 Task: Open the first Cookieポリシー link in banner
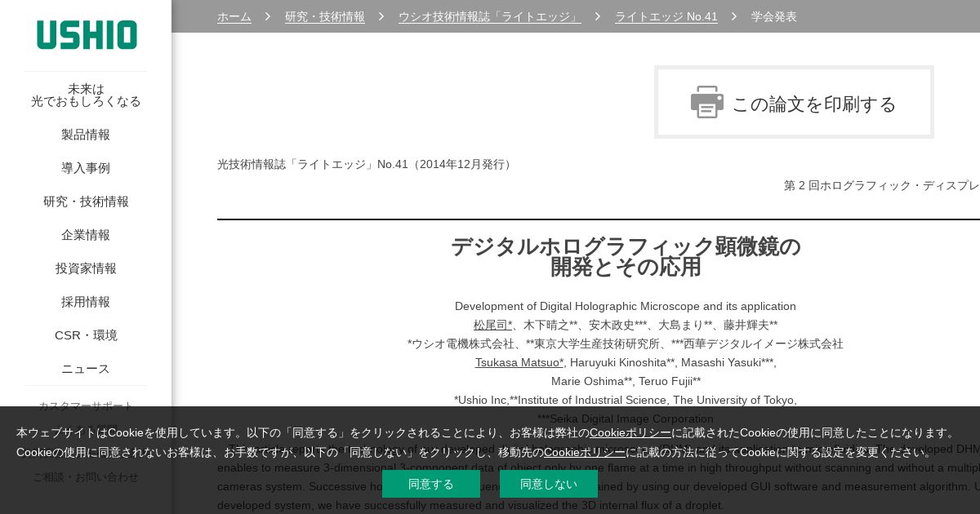630,432
